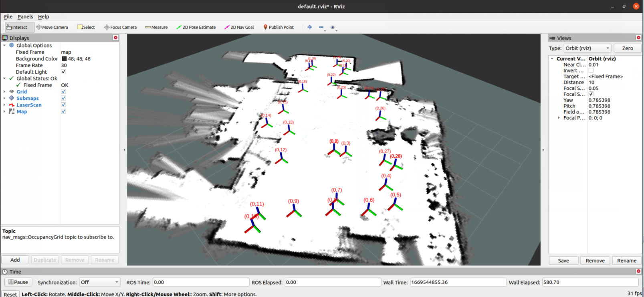Activate the Publish Point tool
The image size is (644, 297).
click(278, 27)
